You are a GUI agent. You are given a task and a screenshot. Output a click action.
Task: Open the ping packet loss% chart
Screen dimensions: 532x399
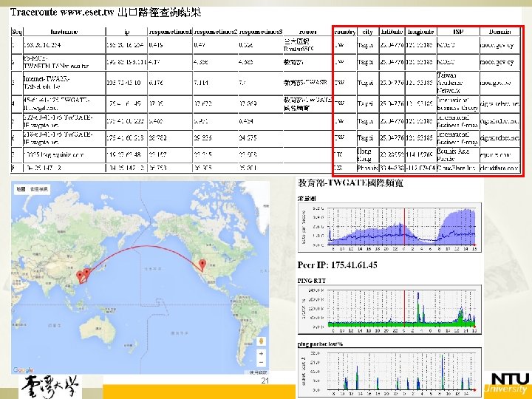click(x=389, y=372)
